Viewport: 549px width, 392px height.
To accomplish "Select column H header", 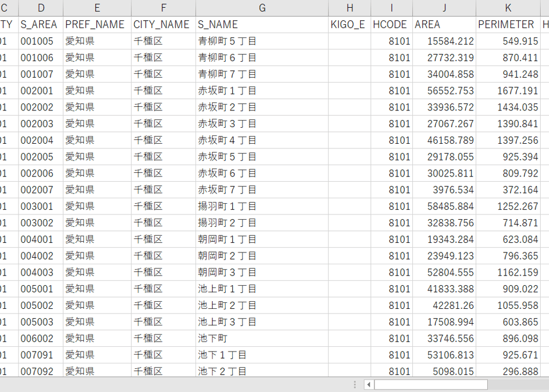I will 349,8.
